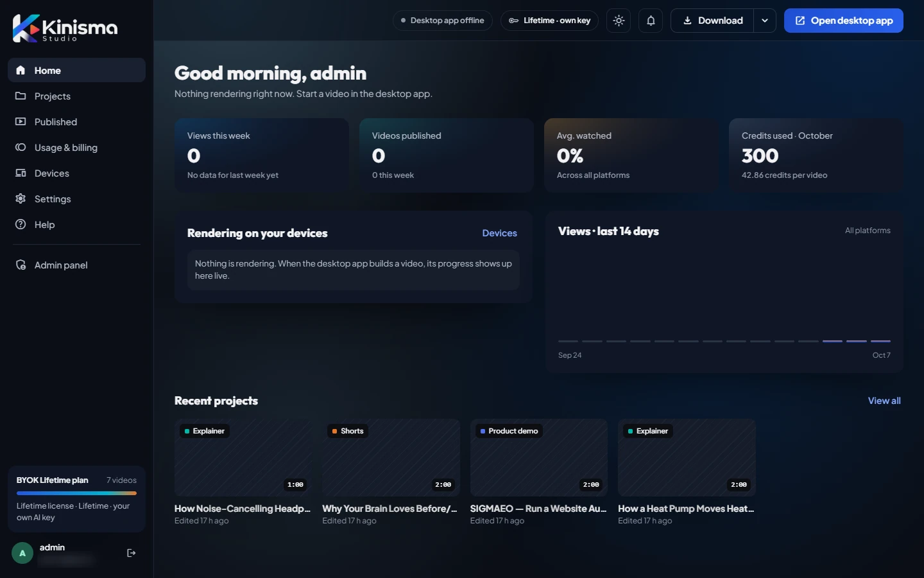Open How Noise-Cancelling Headphones project thumbnail
This screenshot has width=924, height=578.
(x=243, y=457)
